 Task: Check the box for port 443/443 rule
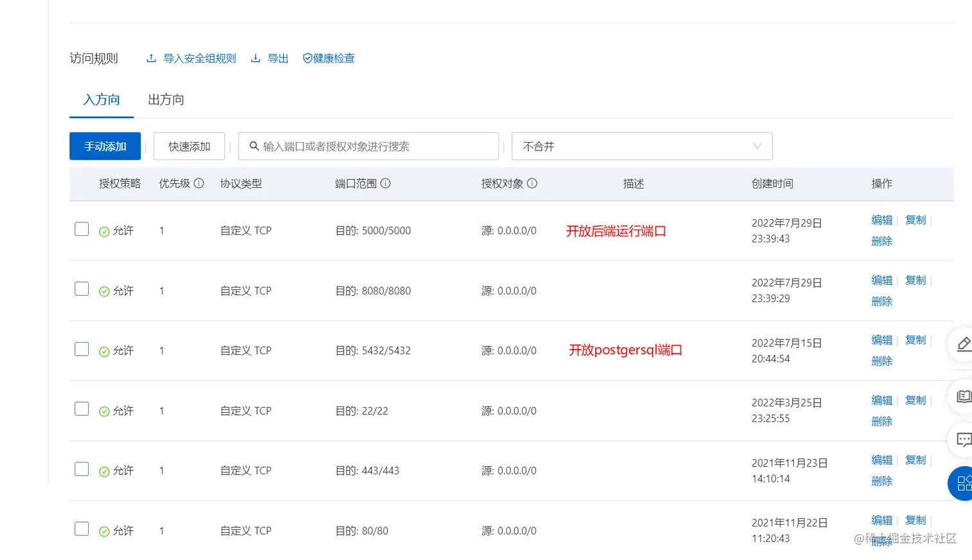(x=82, y=469)
